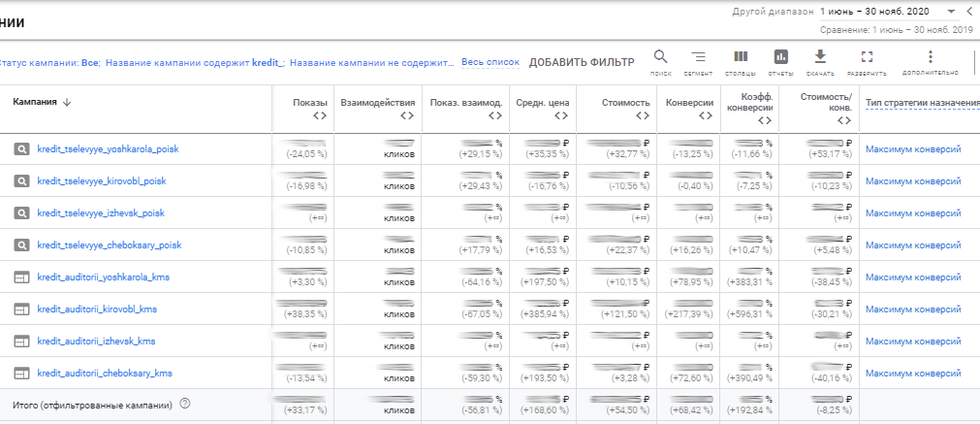Click display campaign icon for kredit_auditorii_izhevsk_kms
Image resolution: width=980 pixels, height=424 pixels.
pos(21,342)
